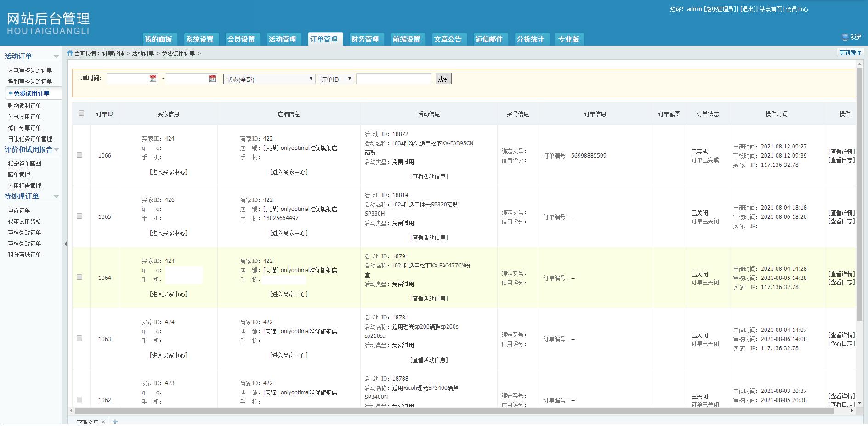Click the order ID search input field

click(x=394, y=79)
